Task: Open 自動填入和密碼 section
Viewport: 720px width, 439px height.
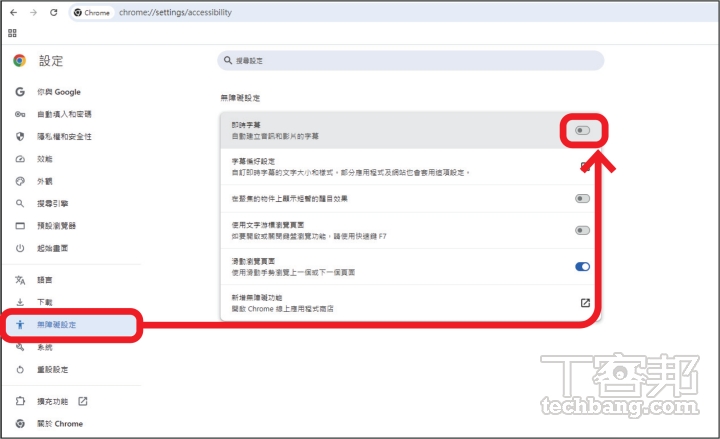Action: pyautogui.click(x=64, y=114)
